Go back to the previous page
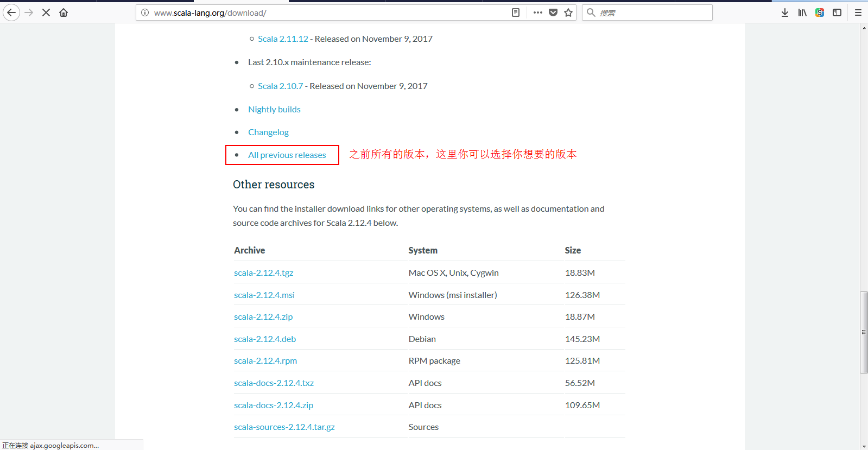This screenshot has width=868, height=450. tap(11, 12)
